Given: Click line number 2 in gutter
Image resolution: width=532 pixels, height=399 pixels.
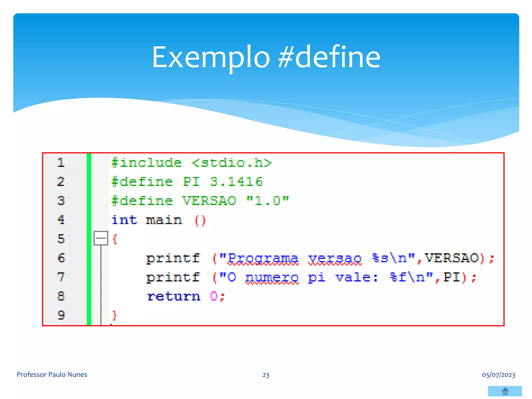Looking at the screenshot, I should pyautogui.click(x=61, y=182).
